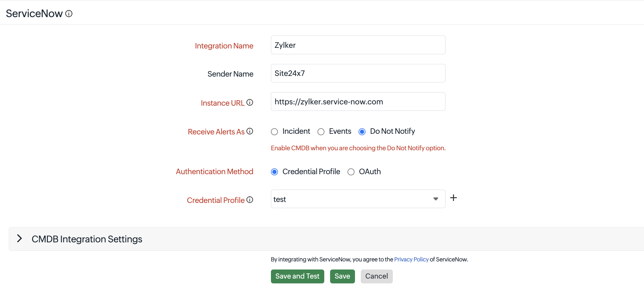Focus the Instance URL input field
Image resolution: width=644 pixels, height=296 pixels.
tap(358, 101)
